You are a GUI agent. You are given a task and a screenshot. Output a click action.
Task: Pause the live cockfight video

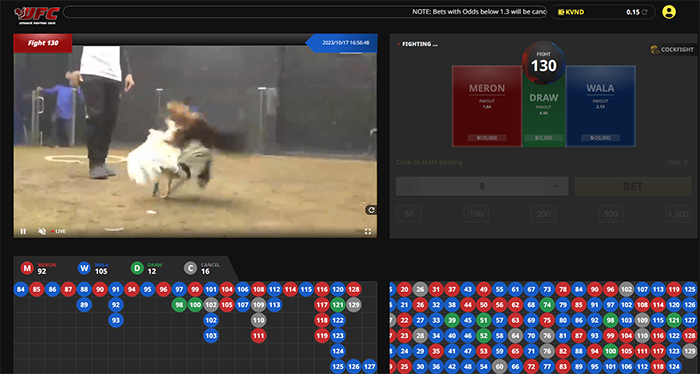[x=23, y=231]
